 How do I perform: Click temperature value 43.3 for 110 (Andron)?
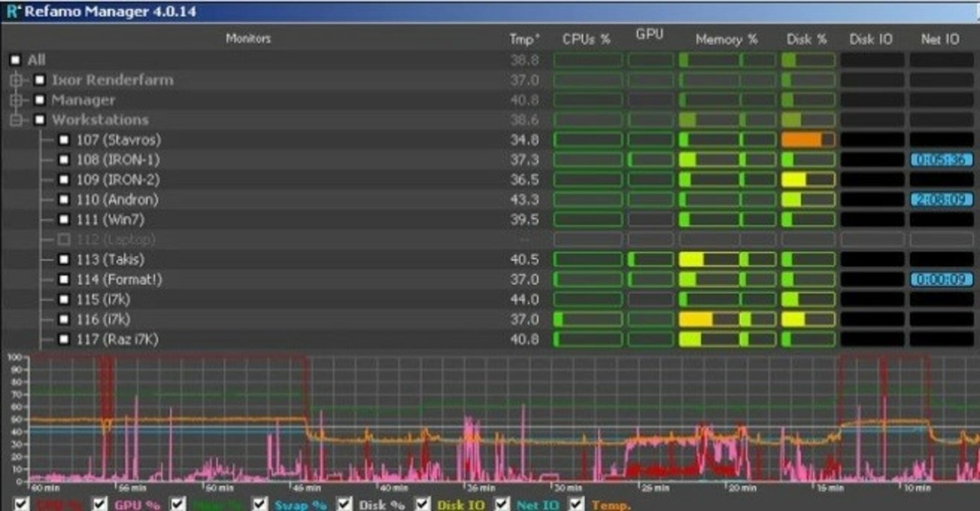point(524,199)
